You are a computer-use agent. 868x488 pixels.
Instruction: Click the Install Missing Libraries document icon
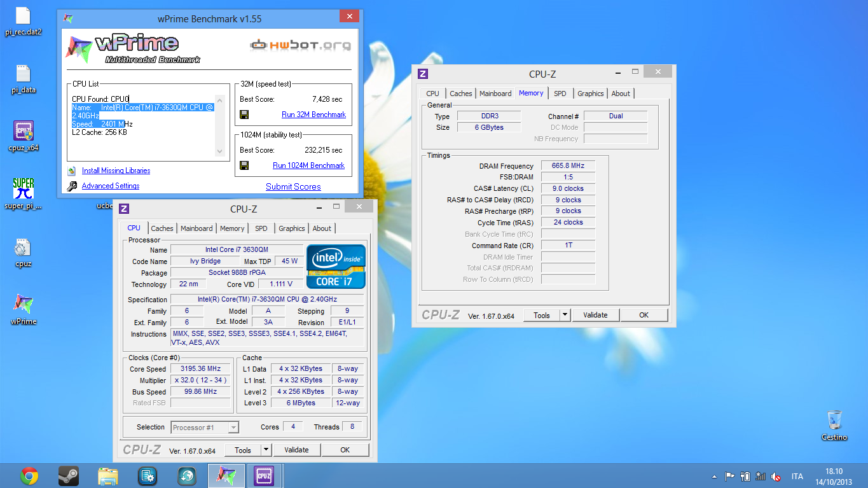click(x=71, y=171)
